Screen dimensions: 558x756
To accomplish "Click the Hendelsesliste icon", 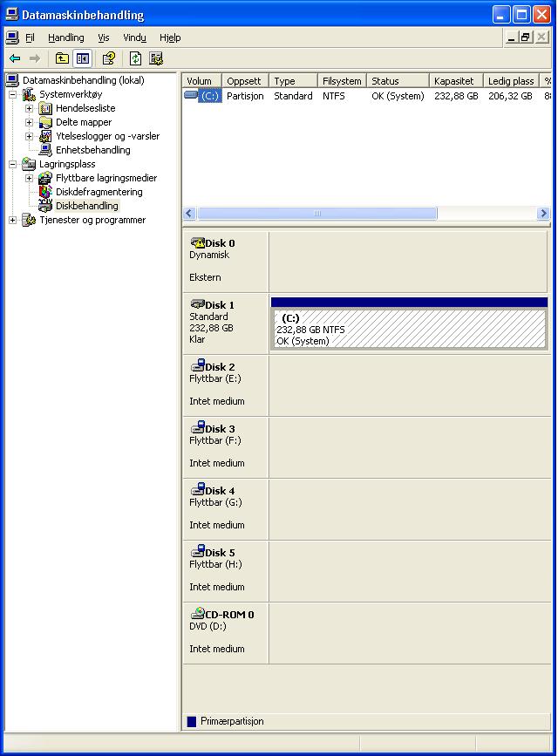I will click(45, 108).
